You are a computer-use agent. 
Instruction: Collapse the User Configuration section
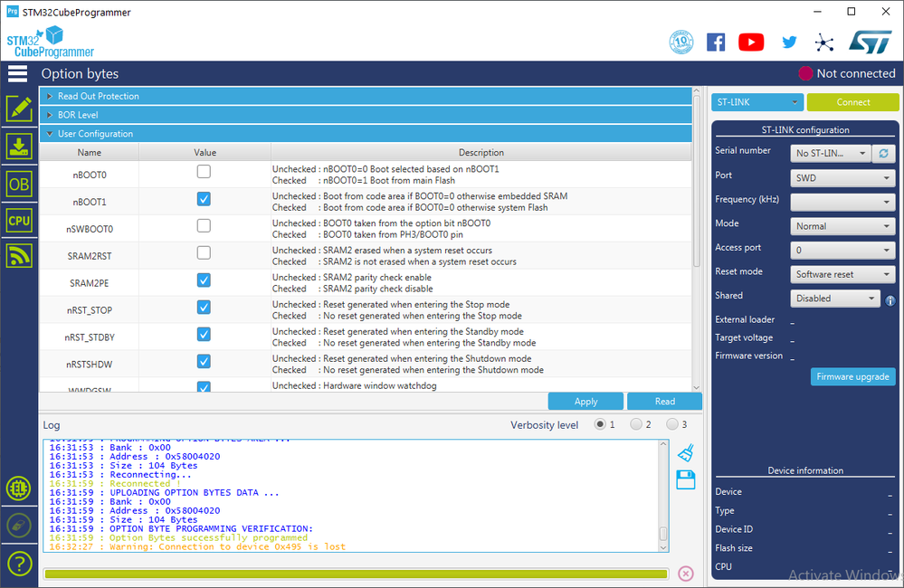pos(366,134)
